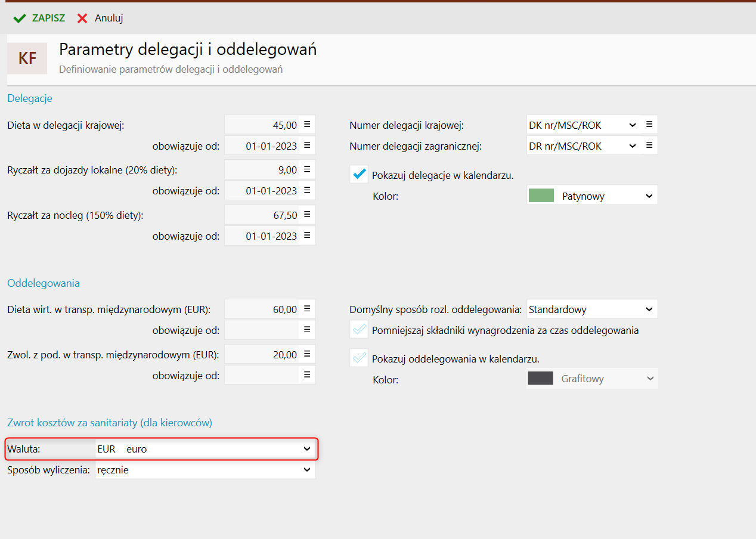Click date field 01-01-2023 under Dieta w delegacji krajowej
The width and height of the screenshot is (756, 539).
click(x=262, y=145)
